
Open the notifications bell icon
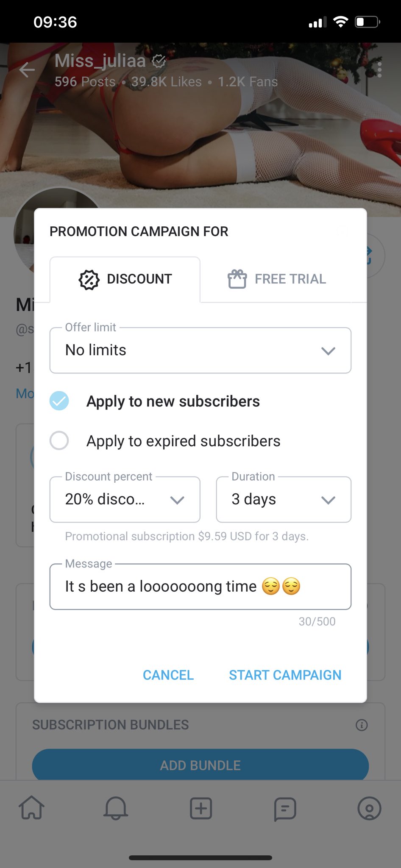(x=116, y=808)
